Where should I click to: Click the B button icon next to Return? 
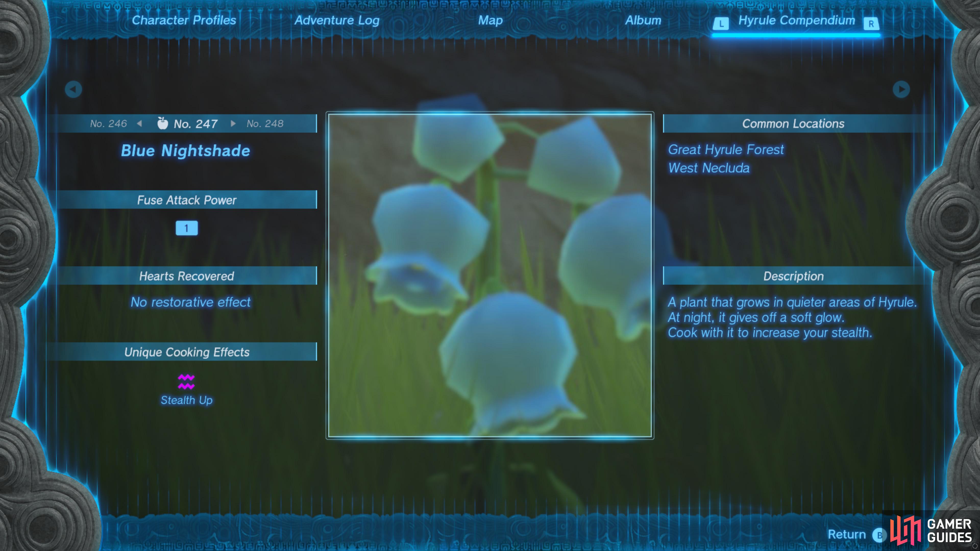click(879, 535)
